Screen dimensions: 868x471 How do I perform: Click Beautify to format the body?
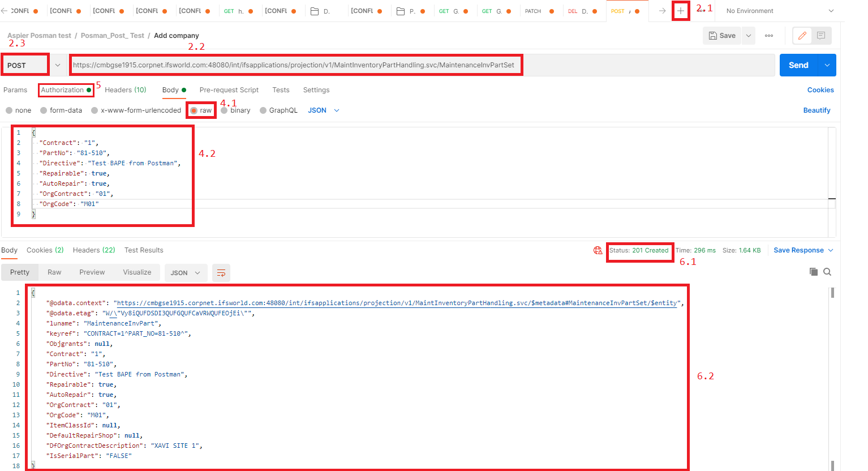click(817, 110)
